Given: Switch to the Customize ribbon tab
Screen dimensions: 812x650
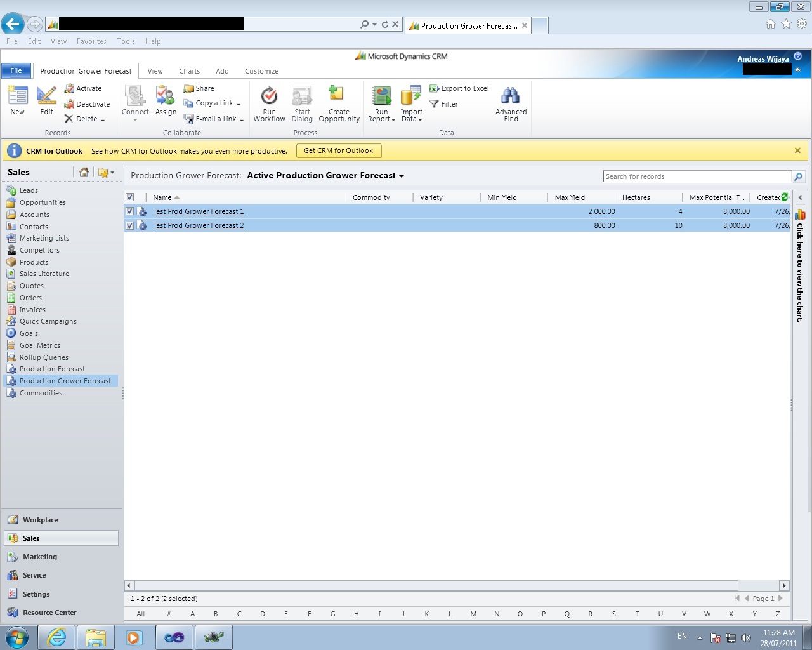Looking at the screenshot, I should [261, 71].
